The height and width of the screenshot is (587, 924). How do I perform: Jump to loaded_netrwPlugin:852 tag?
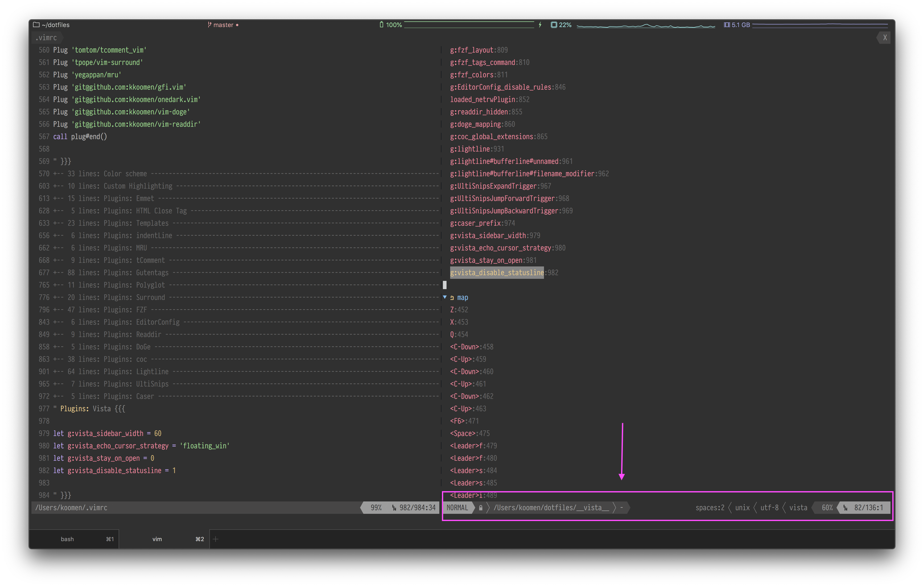tap(489, 99)
